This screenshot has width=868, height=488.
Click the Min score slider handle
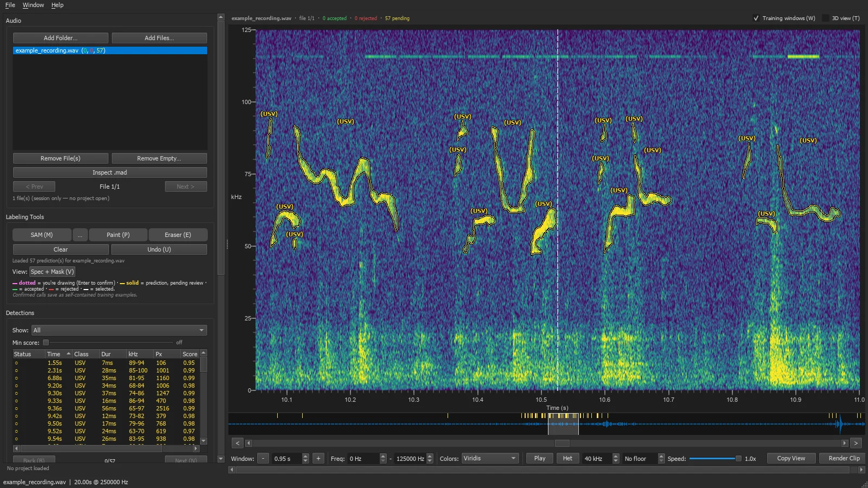click(46, 343)
